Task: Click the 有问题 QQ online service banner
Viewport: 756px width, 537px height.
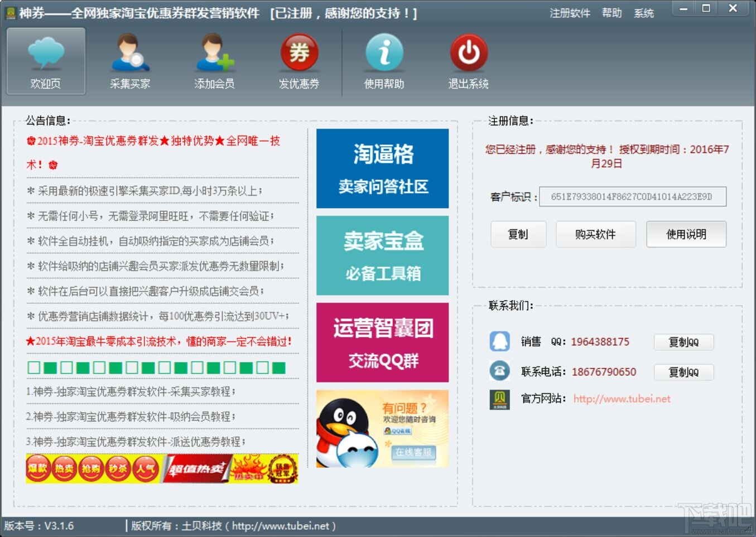Action: tap(383, 429)
